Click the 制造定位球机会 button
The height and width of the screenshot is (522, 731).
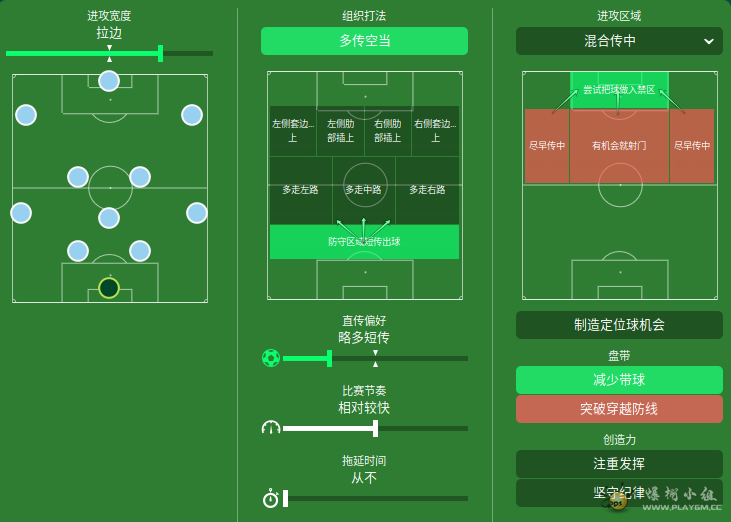[x=619, y=325]
